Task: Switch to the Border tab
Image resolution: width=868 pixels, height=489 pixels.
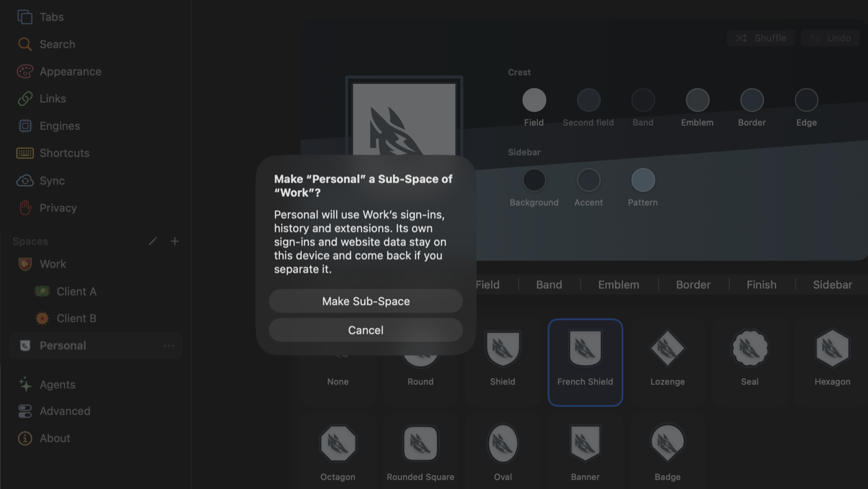Action: 693,284
